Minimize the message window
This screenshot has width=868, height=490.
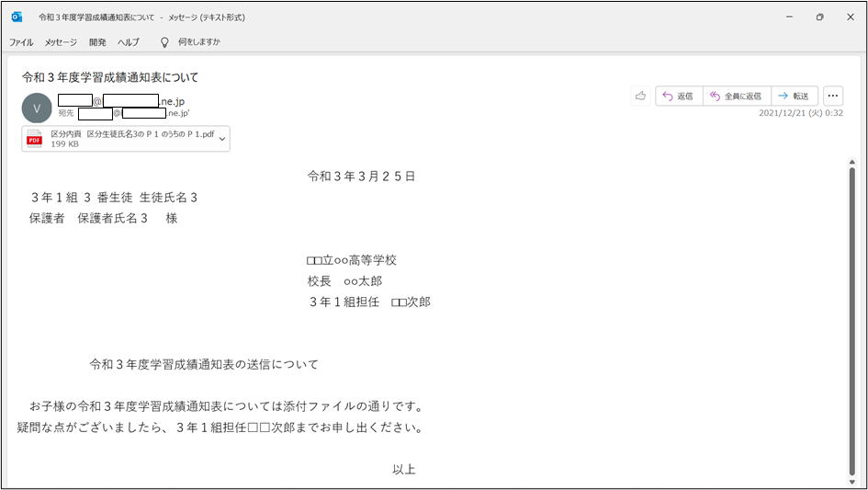tap(789, 17)
